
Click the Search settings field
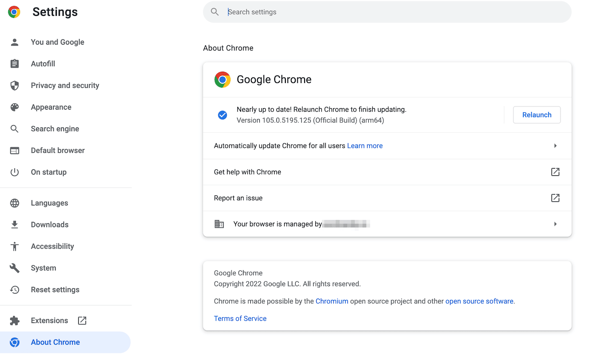385,12
